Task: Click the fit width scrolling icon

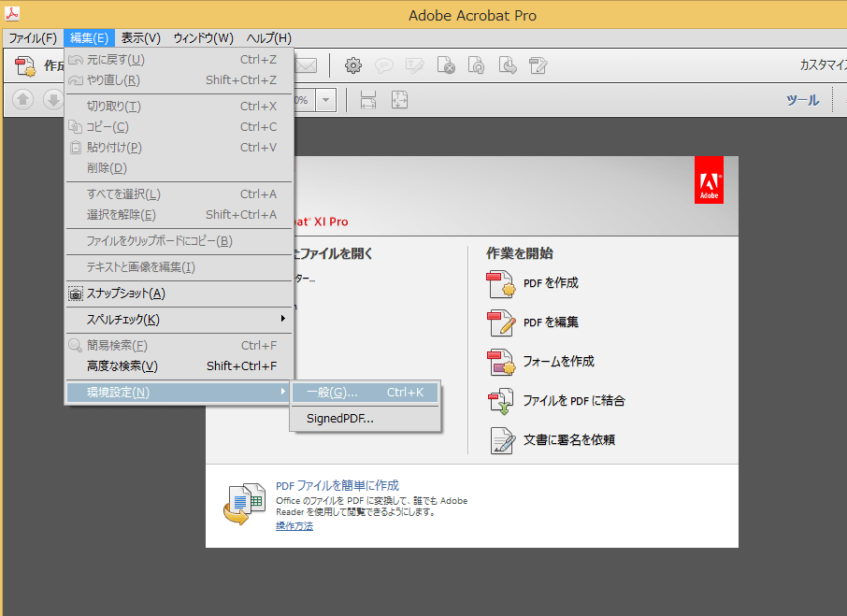Action: point(368,100)
